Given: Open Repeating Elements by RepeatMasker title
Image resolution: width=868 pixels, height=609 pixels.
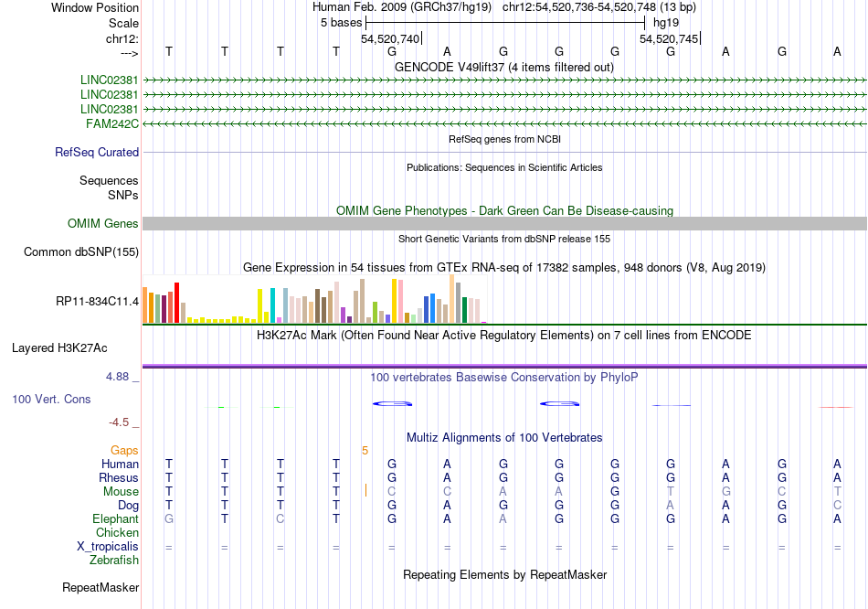Looking at the screenshot, I should (x=504, y=574).
